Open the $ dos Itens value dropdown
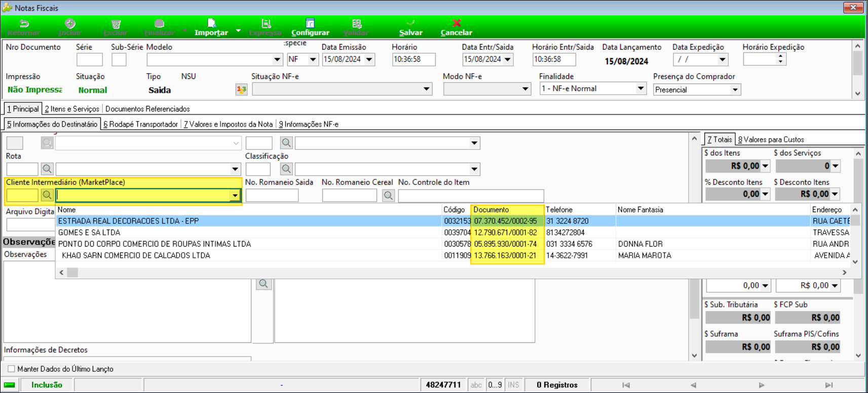The image size is (868, 393). click(x=765, y=166)
